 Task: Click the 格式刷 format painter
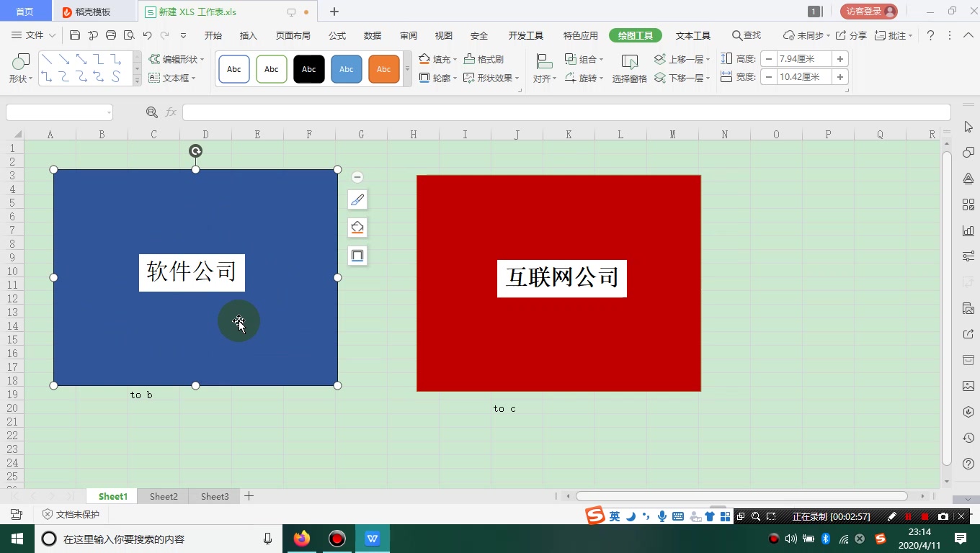[484, 59]
